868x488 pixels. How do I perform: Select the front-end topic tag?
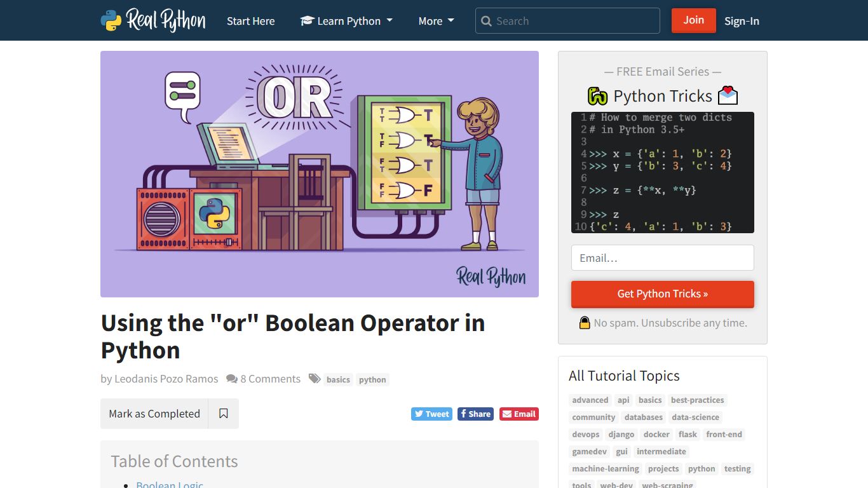724,434
